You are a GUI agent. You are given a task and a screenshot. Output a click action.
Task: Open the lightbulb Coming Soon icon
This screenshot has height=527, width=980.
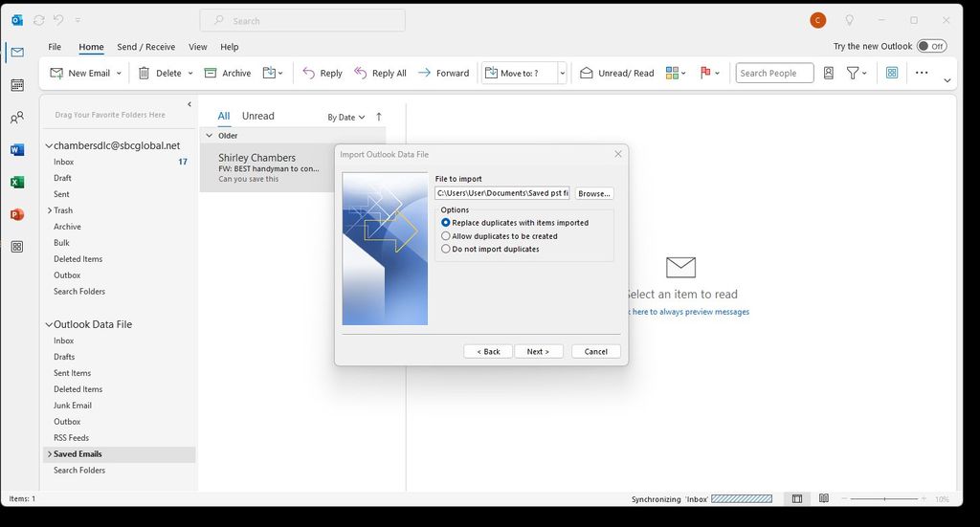click(850, 20)
